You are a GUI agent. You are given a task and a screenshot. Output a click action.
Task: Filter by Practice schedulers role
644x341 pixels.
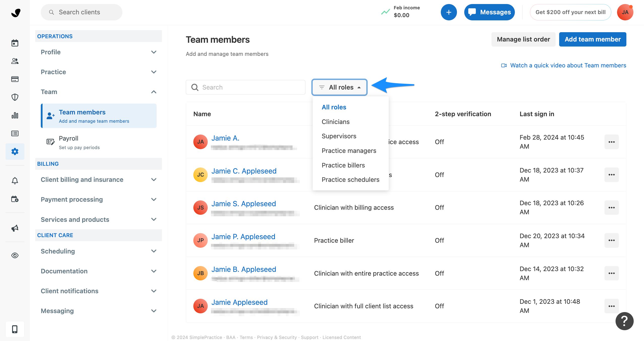pyautogui.click(x=350, y=180)
